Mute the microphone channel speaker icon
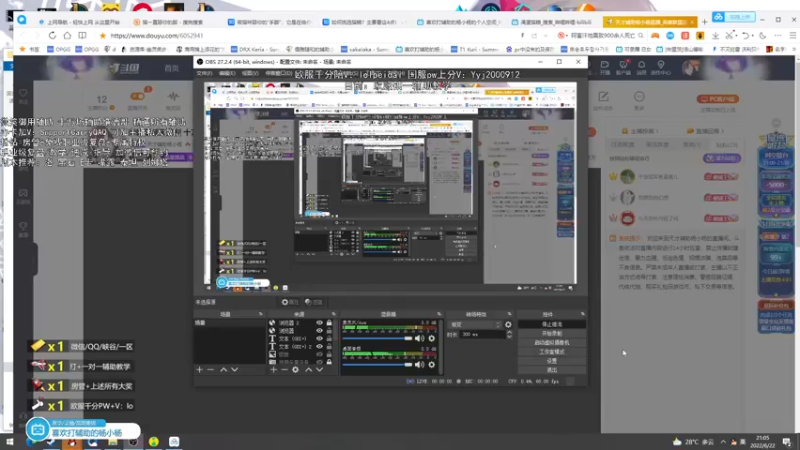Image resolution: width=800 pixels, height=450 pixels. [x=419, y=338]
